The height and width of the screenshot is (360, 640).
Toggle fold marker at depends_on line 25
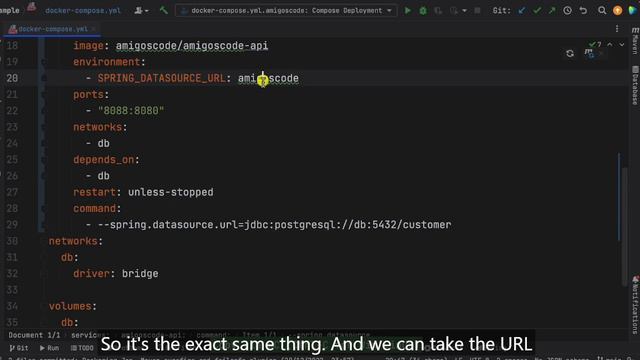(43, 160)
